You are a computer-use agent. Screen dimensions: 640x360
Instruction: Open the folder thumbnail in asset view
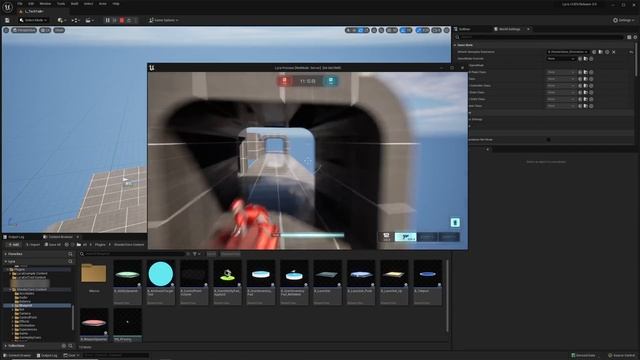coord(94,273)
